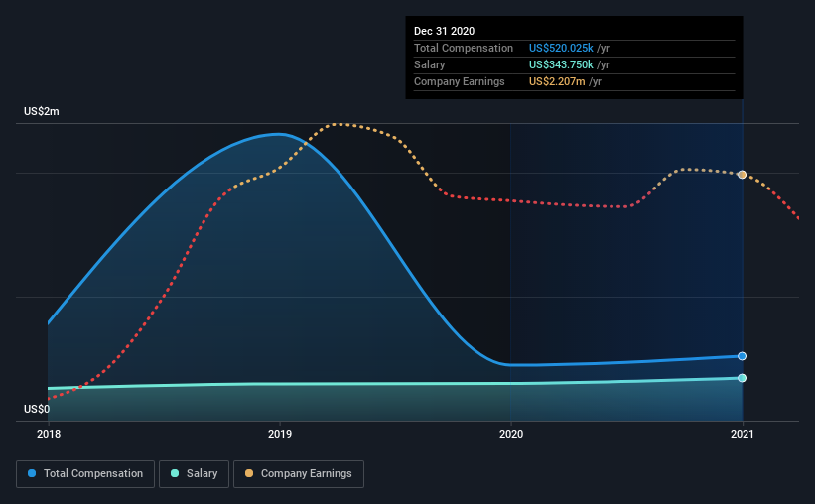Toggle the Total Compensation legend button
Image resolution: width=815 pixels, height=504 pixels.
tap(85, 474)
